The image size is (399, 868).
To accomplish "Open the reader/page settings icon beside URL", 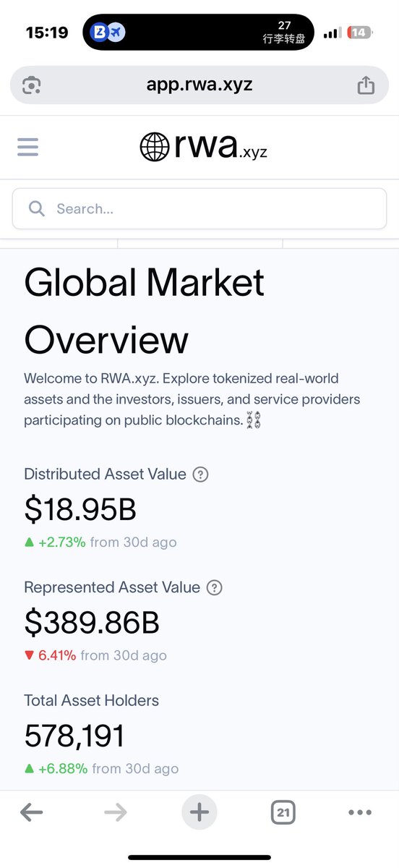I will (31, 85).
